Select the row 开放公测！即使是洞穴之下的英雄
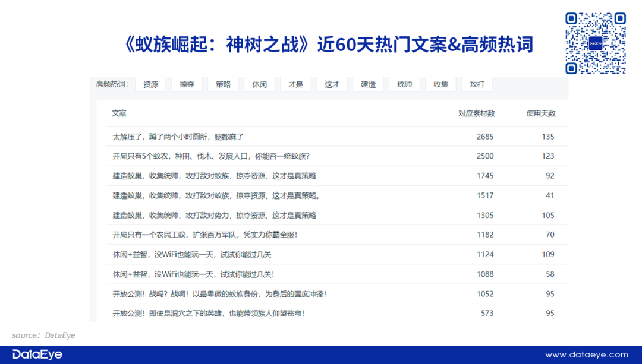The width and height of the screenshot is (642, 364). (338, 314)
